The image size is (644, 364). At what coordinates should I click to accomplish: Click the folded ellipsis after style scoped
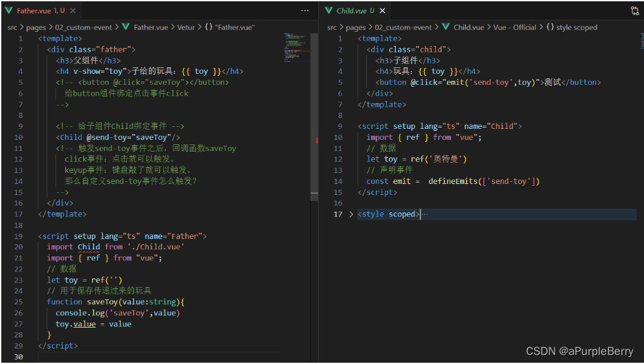[425, 214]
